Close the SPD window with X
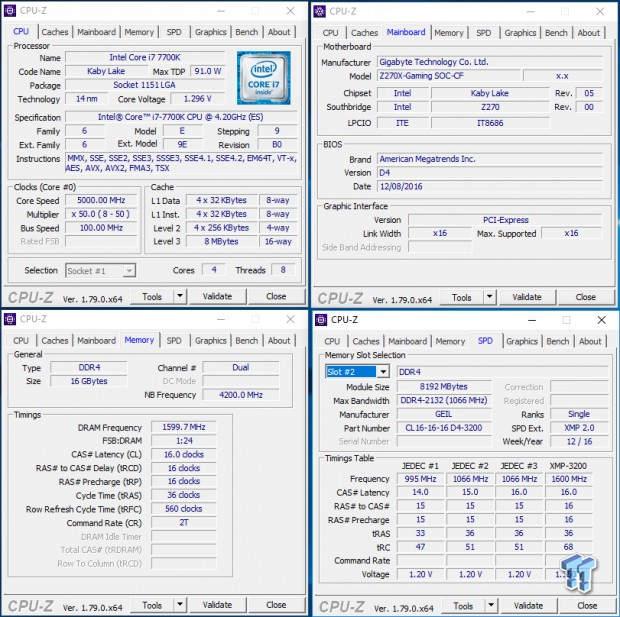This screenshot has height=617, width=620. tap(601, 320)
